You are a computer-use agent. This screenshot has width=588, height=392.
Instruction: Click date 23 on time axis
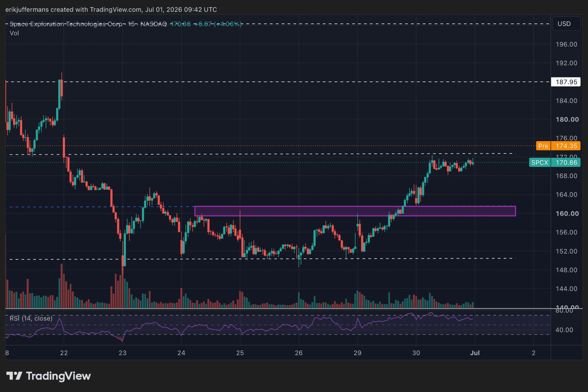point(122,353)
